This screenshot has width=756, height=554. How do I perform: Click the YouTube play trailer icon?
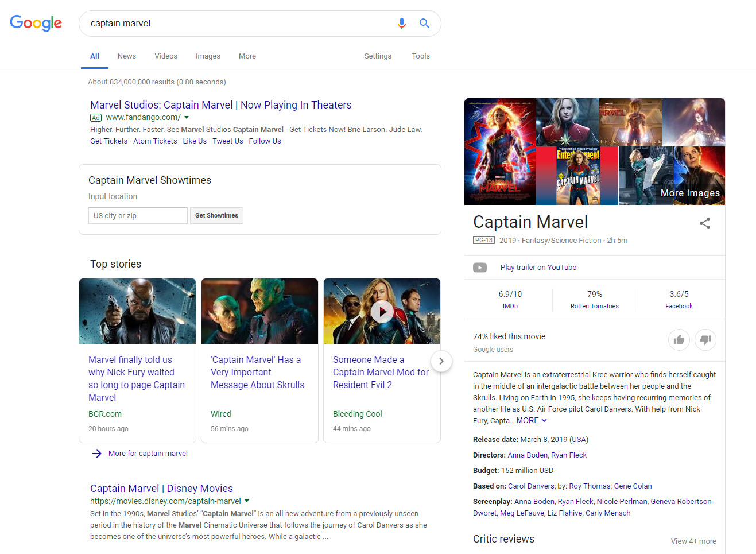pos(480,268)
